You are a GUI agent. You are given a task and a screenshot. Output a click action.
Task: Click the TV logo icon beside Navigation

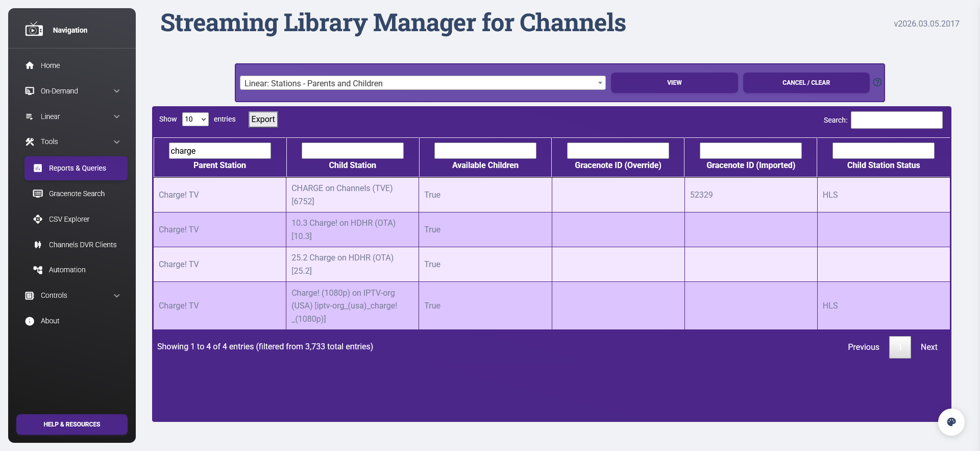[34, 30]
